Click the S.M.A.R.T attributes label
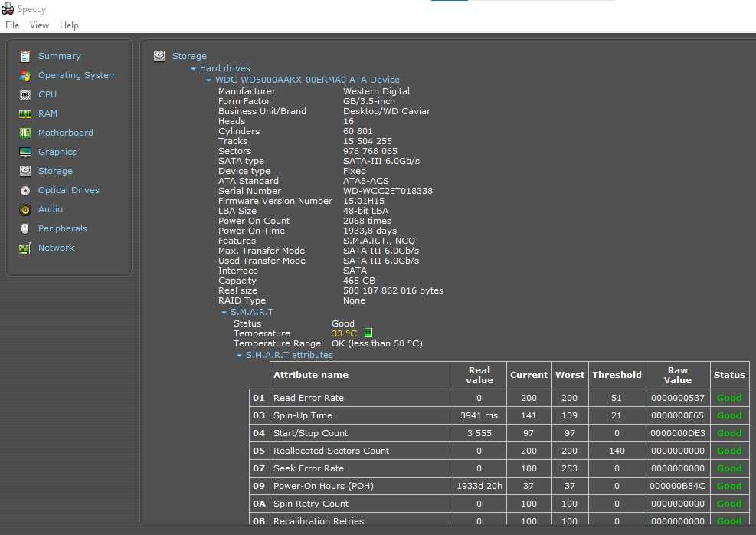Viewport: 756px width, 535px height. click(x=290, y=355)
